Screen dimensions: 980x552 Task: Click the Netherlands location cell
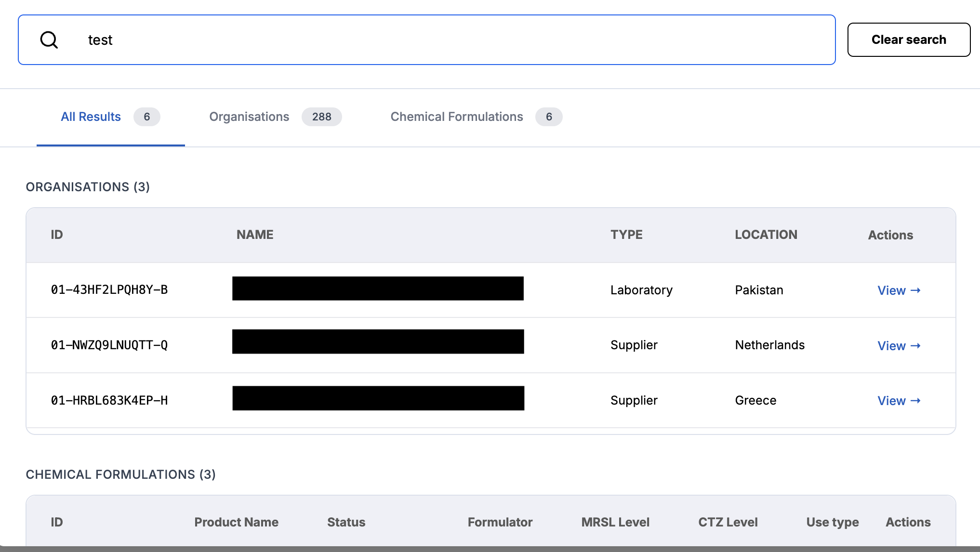click(x=769, y=345)
